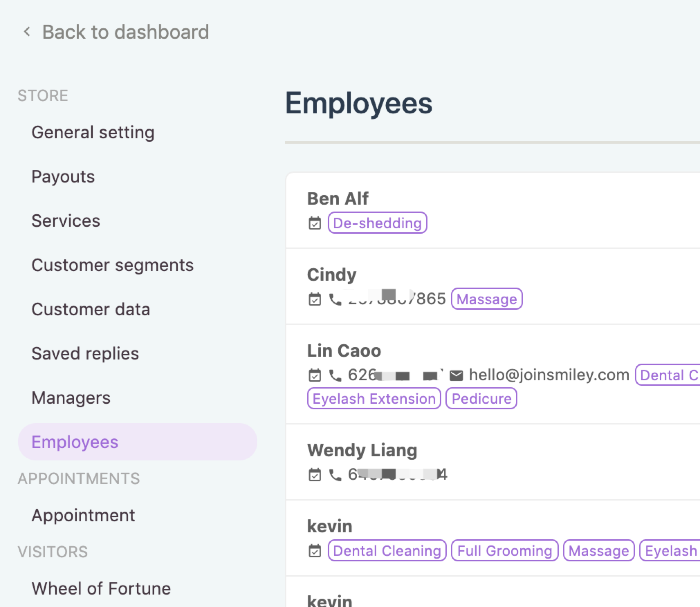Open Managers page
This screenshot has height=607, width=700.
(71, 398)
